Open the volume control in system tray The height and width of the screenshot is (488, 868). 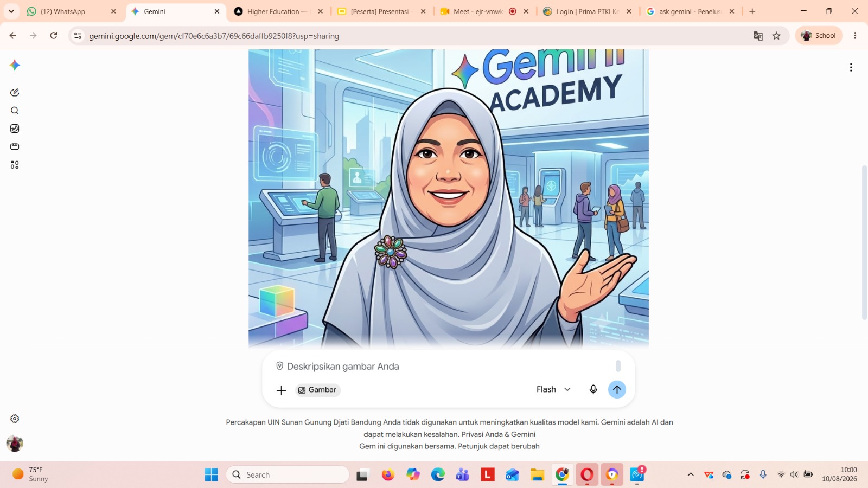click(794, 475)
